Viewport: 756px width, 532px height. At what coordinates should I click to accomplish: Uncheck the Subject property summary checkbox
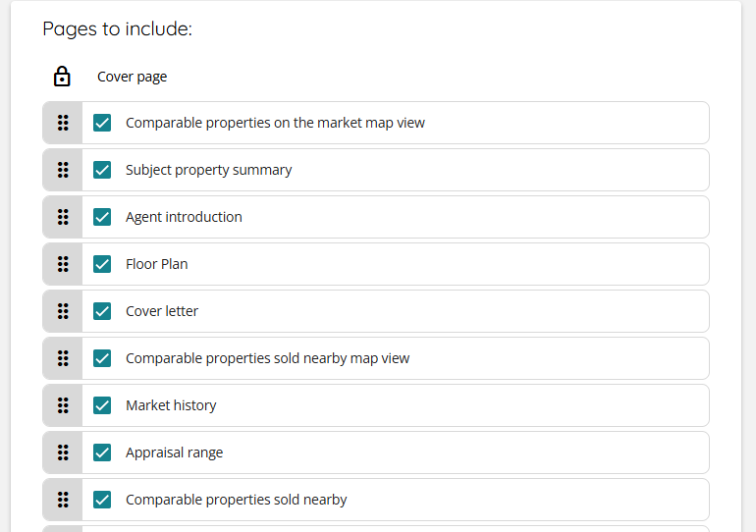click(102, 170)
